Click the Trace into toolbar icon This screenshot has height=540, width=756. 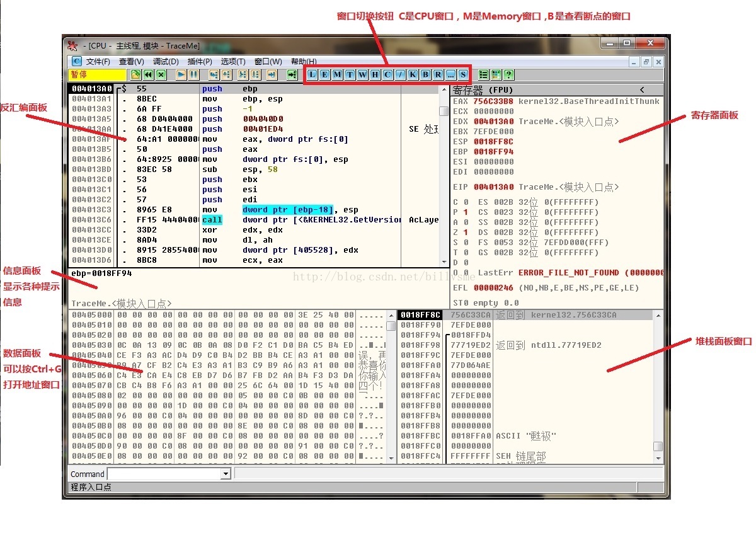point(243,74)
